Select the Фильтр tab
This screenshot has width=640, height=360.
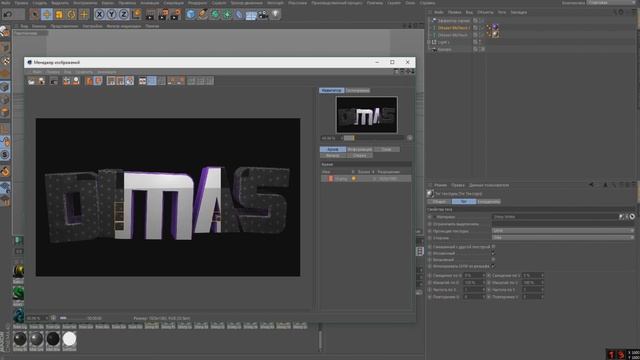[333, 156]
